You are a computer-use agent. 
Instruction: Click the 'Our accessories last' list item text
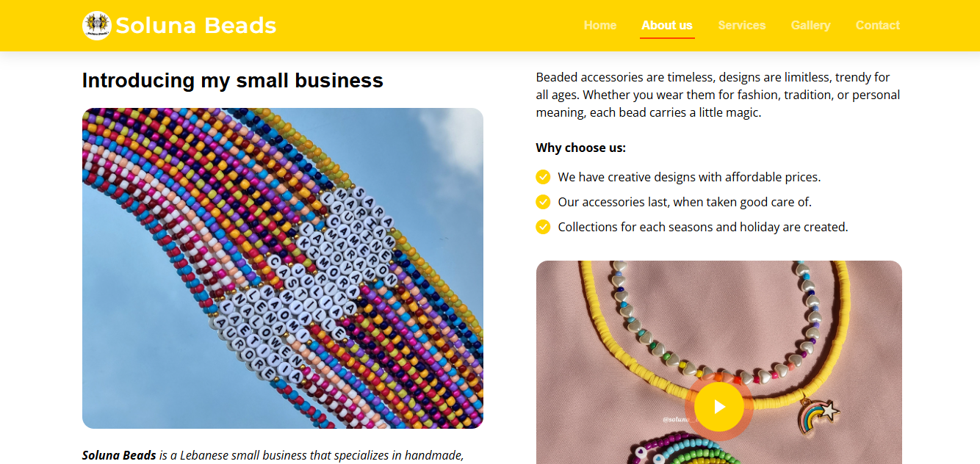pos(684,202)
